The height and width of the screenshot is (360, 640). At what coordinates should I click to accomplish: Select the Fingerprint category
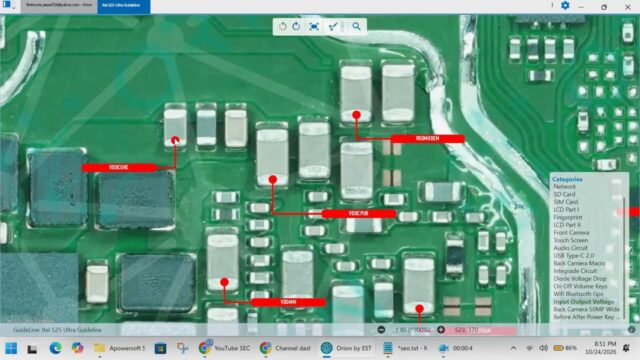[x=568, y=217]
